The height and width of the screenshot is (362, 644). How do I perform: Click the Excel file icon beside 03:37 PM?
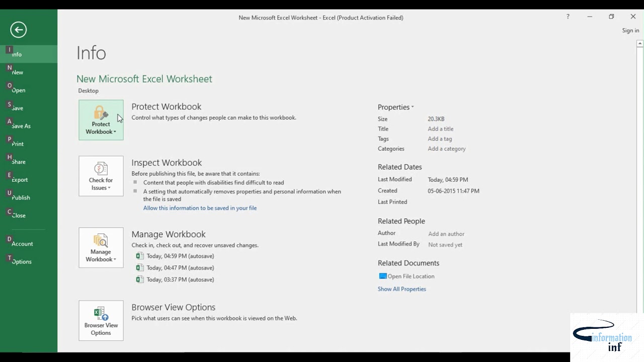click(x=140, y=279)
